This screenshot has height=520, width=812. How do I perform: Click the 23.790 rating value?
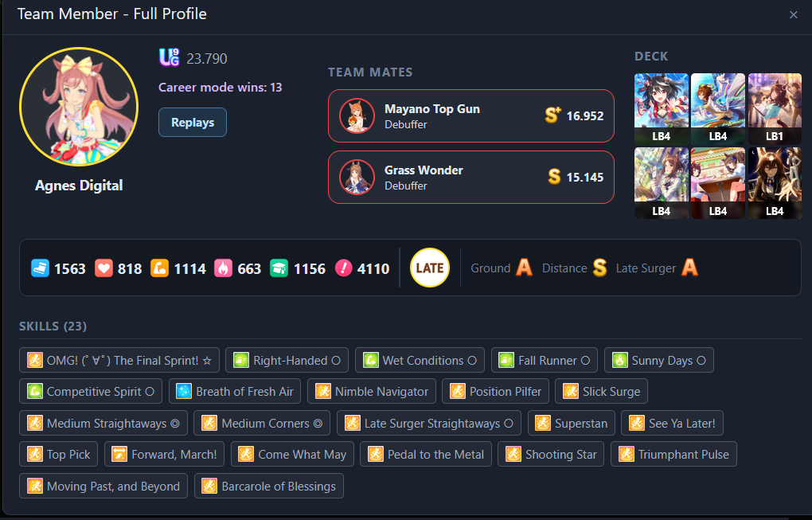click(x=207, y=58)
